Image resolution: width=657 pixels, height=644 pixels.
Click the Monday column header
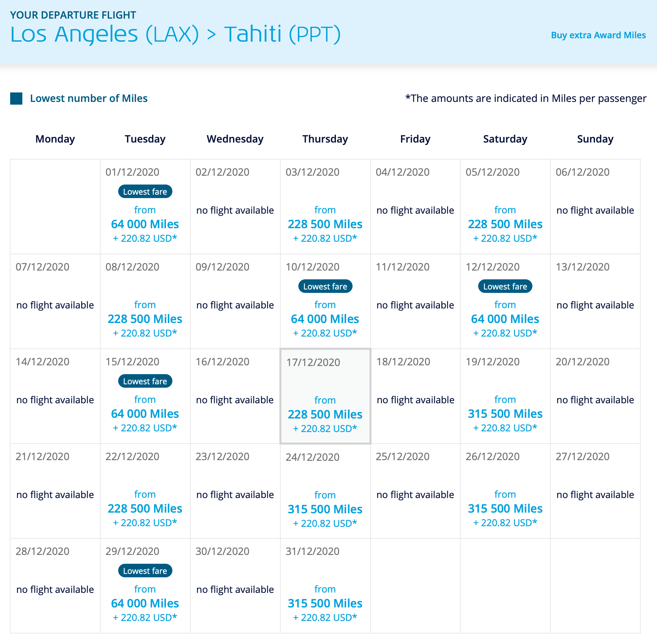55,139
